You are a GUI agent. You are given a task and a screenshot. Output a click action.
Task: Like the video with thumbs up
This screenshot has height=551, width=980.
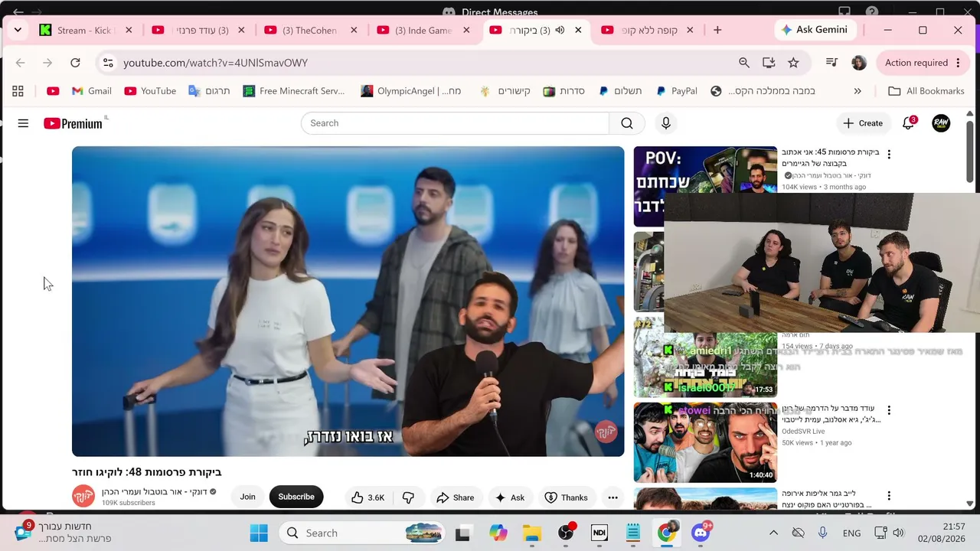[367, 497]
